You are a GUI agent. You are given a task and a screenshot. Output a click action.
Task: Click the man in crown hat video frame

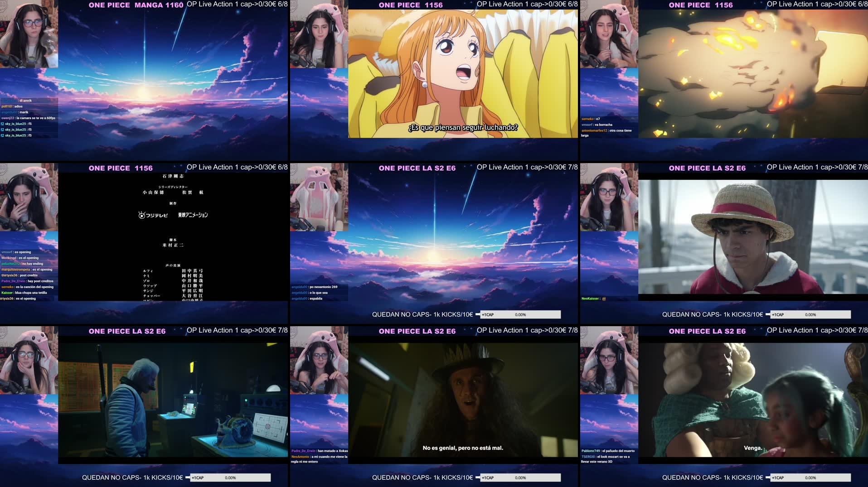463,400
